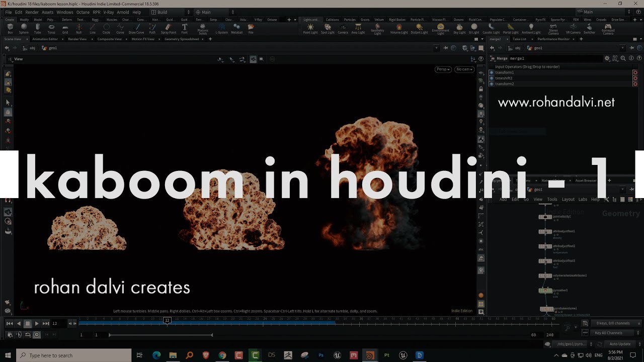The width and height of the screenshot is (644, 362).
Task: Select the Null shelf tool
Action: coord(79,29)
